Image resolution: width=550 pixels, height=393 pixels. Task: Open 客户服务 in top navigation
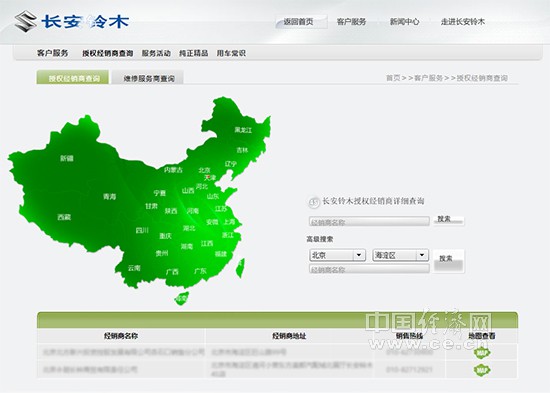(351, 22)
